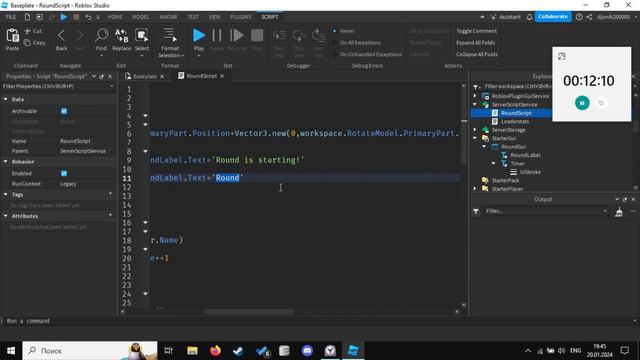Click Expand All Folds action
The image size is (640, 360).
476,42
